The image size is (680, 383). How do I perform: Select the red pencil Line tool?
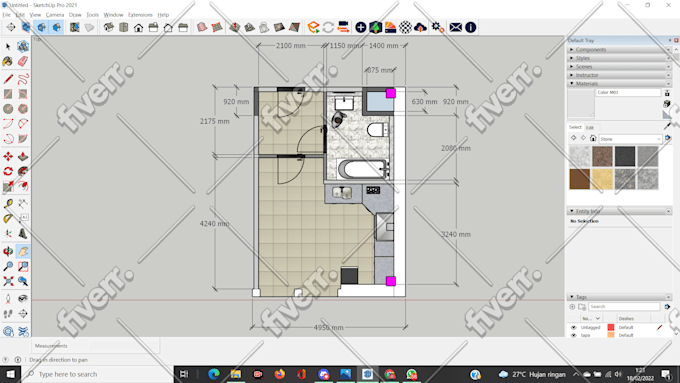click(8, 79)
